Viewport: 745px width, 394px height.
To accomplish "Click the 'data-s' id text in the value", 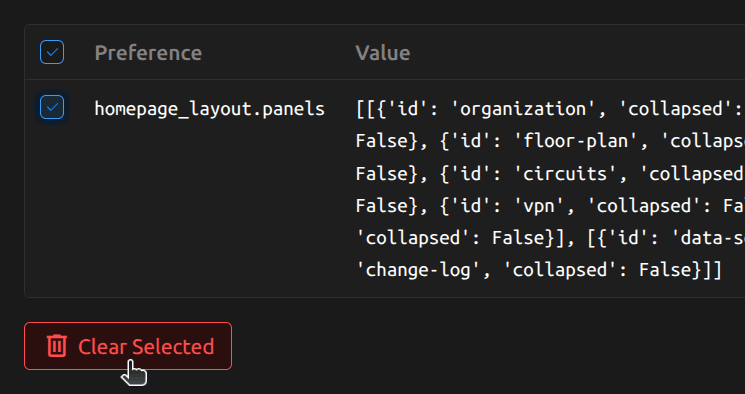I will pos(707,238).
